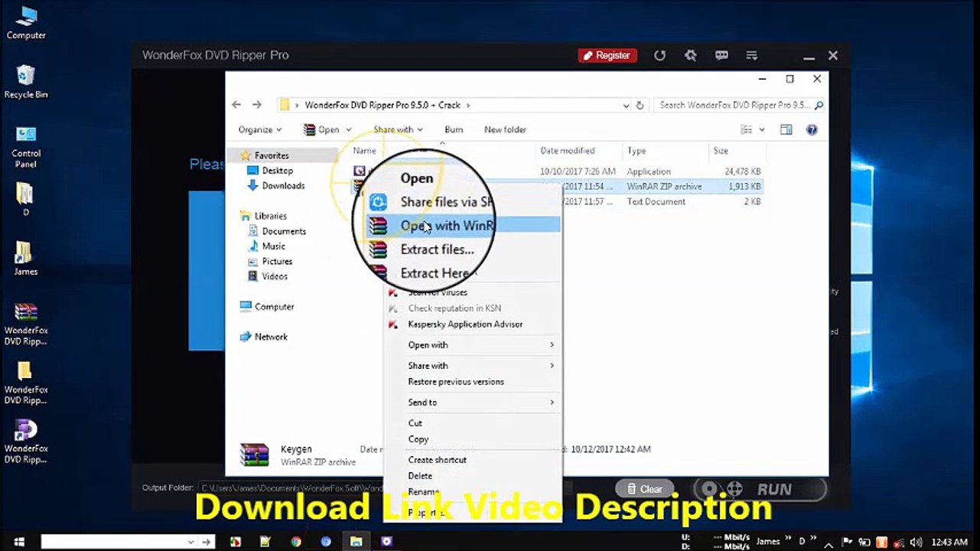This screenshot has width=980, height=551.
Task: Select Network in navigation pane
Action: tap(271, 337)
